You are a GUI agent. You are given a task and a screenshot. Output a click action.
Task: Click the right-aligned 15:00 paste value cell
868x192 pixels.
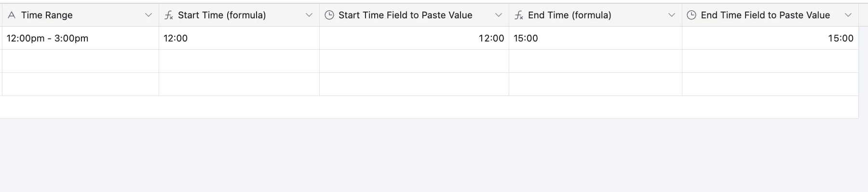(770, 38)
